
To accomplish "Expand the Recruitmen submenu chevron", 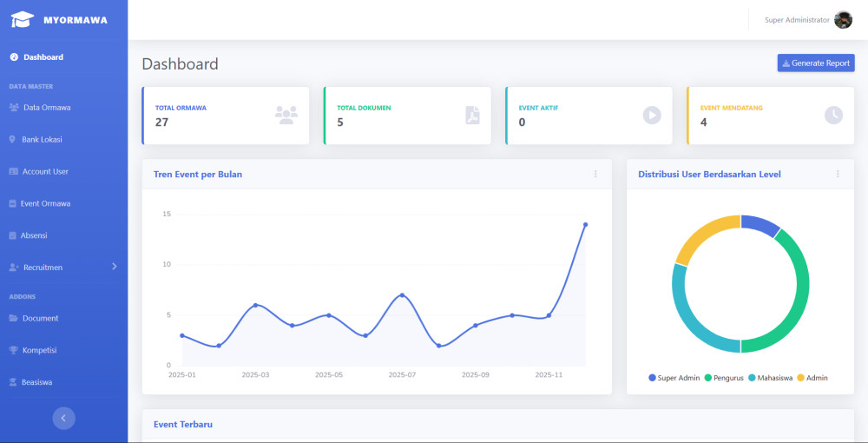I will click(x=114, y=267).
